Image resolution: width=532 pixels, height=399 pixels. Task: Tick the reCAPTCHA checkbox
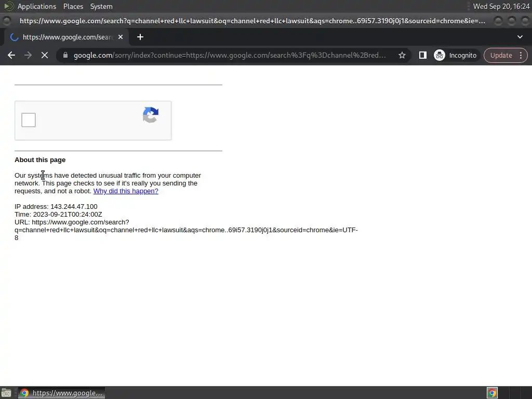pos(29,120)
